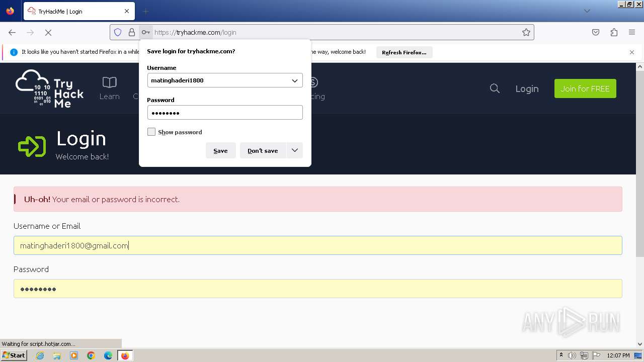Click the Refresh Firefox button
644x362 pixels.
click(x=404, y=52)
